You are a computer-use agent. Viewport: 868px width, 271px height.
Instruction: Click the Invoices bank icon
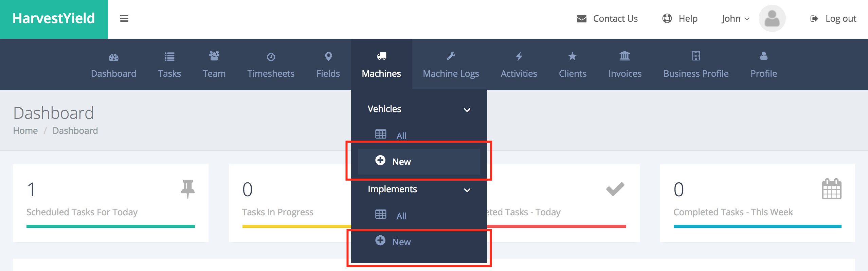click(625, 56)
